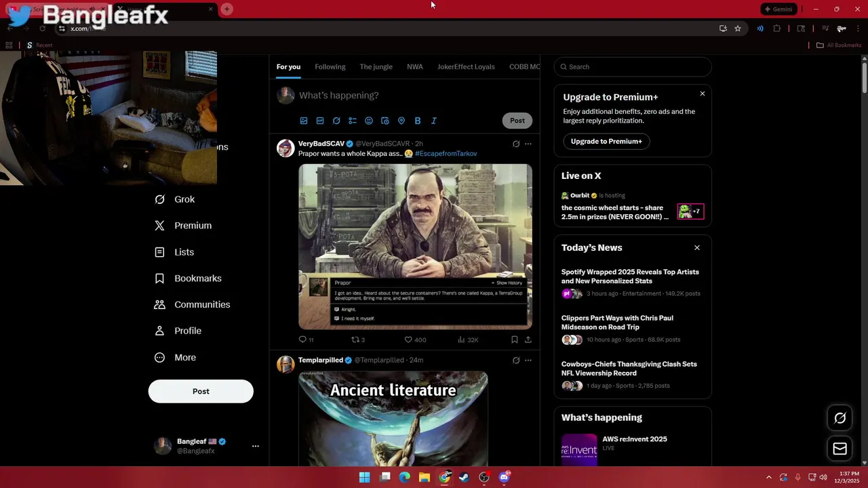The image size is (868, 488).
Task: Tag a location on the post
Action: point(401,121)
